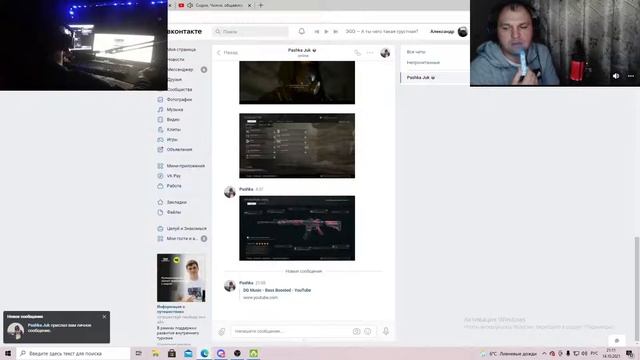Image resolution: width=640 pixels, height=360 pixels.
Task: Open the emoji picker in message box
Action: click(x=368, y=331)
